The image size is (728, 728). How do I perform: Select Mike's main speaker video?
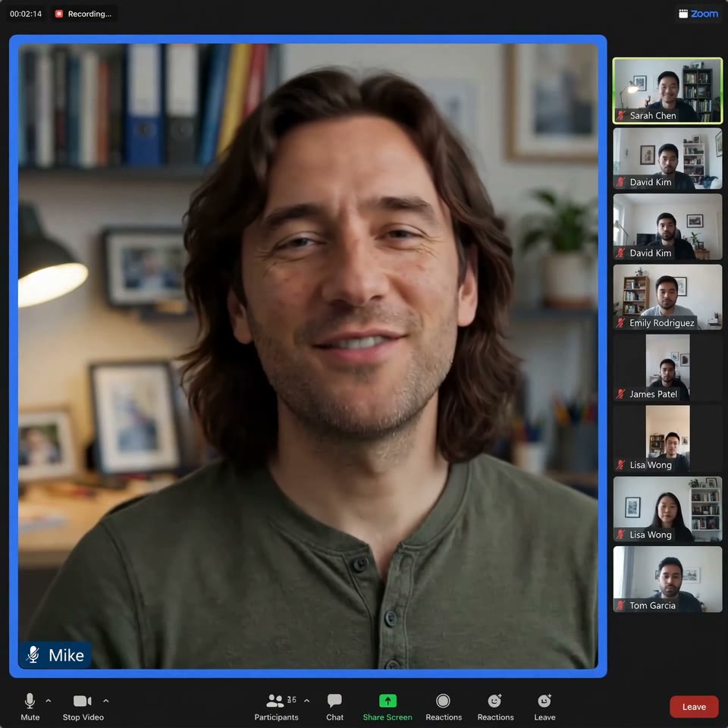[x=308, y=356]
